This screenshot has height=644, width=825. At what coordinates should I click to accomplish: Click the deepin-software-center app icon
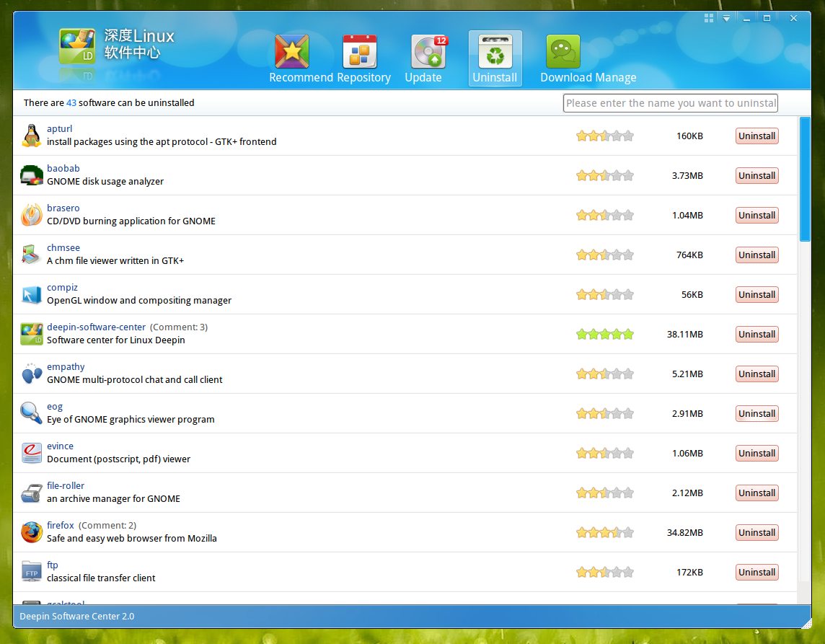coord(32,334)
